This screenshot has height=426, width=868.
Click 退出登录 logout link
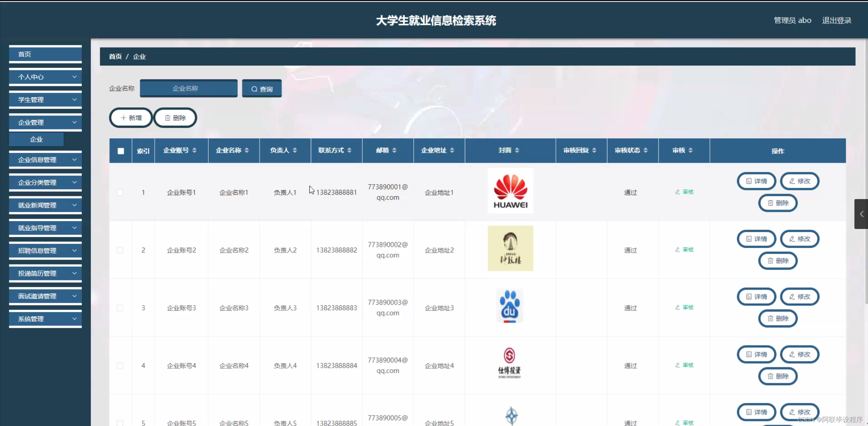pyautogui.click(x=836, y=20)
